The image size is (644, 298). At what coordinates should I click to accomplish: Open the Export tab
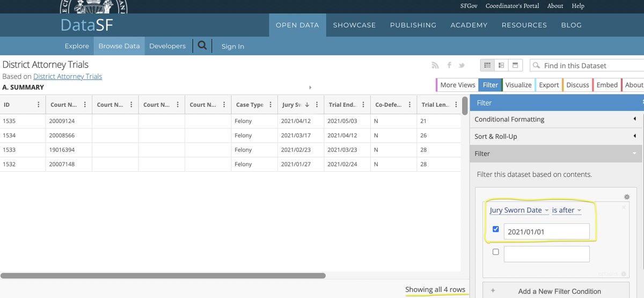(x=548, y=85)
